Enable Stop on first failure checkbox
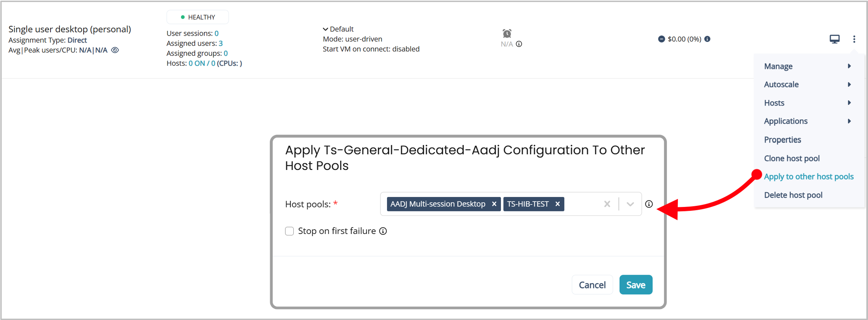Image resolution: width=868 pixels, height=320 pixels. click(x=289, y=231)
